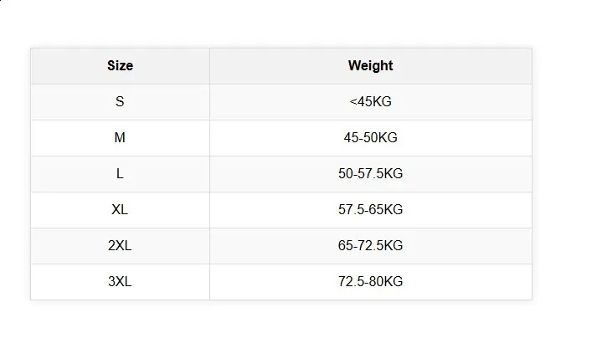Select the S size cell

(x=120, y=102)
